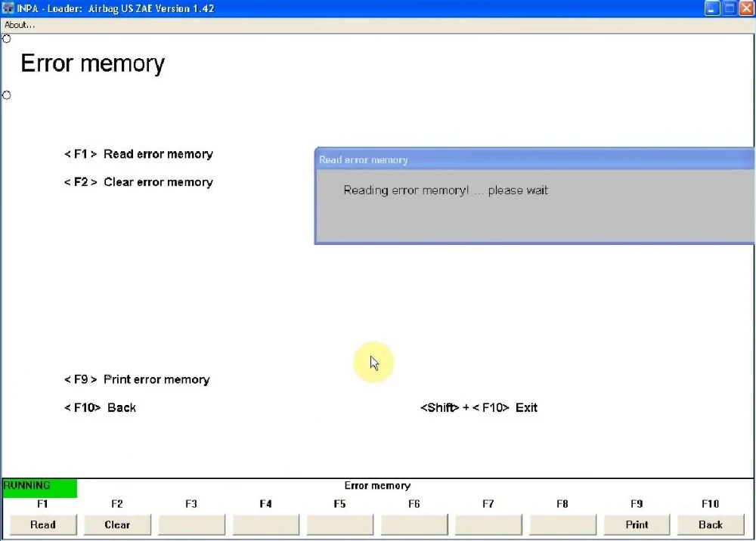
Task: Select '< F10> Back' text
Action: tap(100, 407)
